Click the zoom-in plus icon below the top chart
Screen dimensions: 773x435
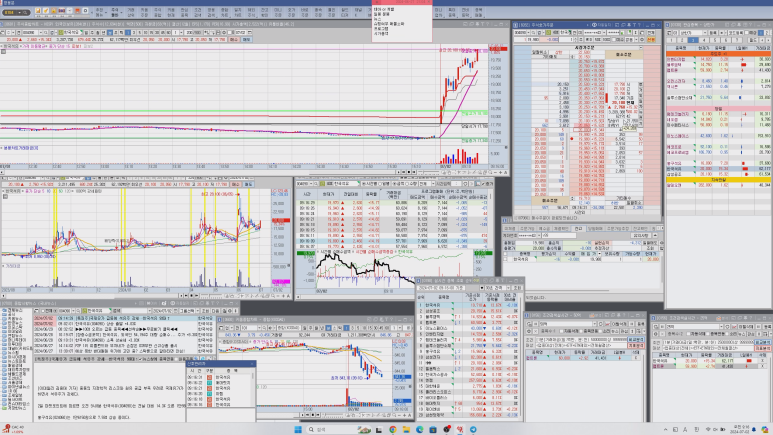point(500,173)
